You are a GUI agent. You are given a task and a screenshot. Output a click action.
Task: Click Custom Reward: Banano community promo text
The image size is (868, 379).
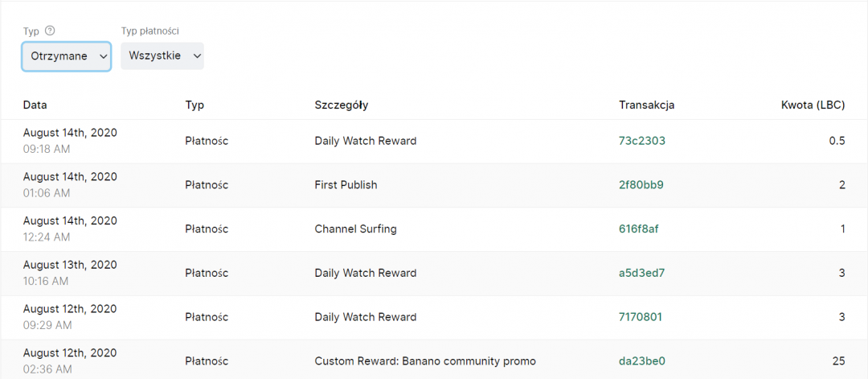click(424, 361)
